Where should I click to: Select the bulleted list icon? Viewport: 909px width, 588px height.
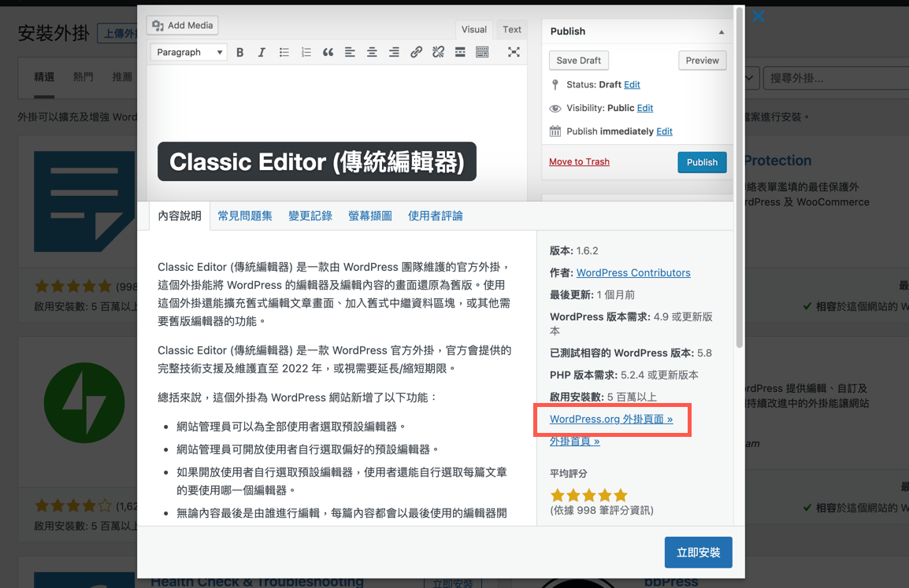pyautogui.click(x=284, y=52)
